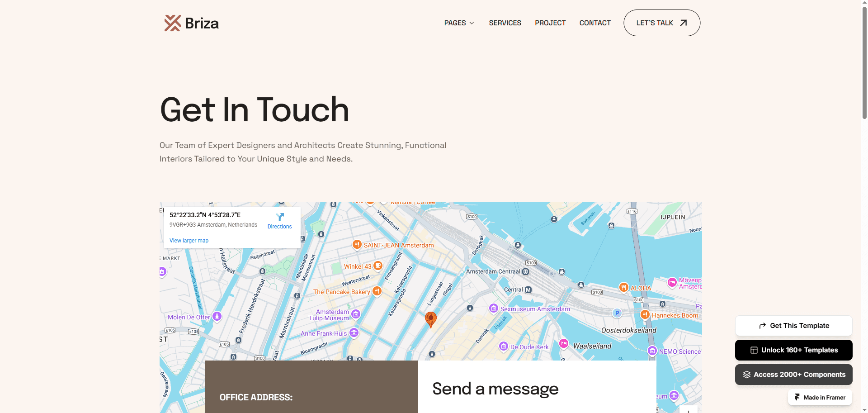Screen dimensions: 868x413
Task: Click Winkel 43 cafe marker
Action: (378, 266)
